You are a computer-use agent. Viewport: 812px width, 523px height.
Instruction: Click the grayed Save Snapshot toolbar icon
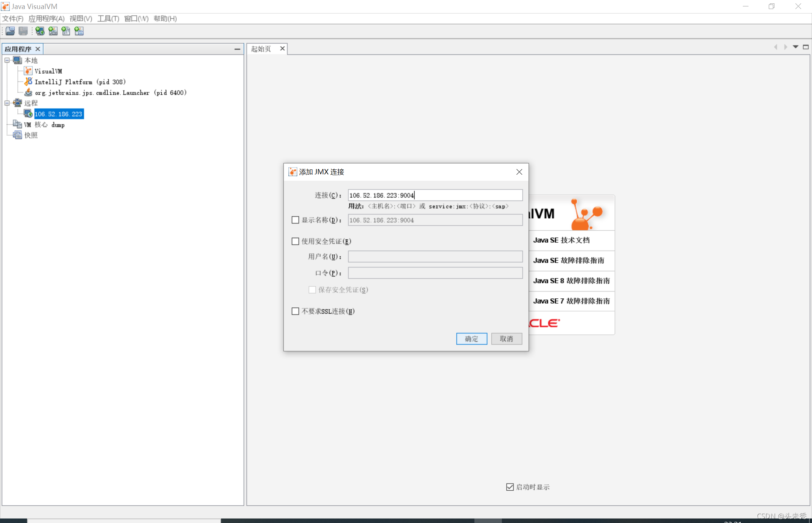point(23,31)
